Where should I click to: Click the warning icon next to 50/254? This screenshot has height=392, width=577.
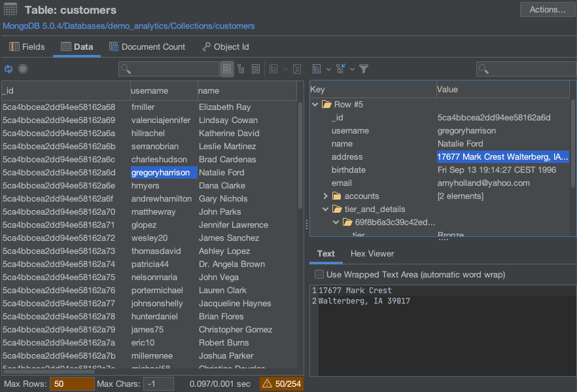coord(268,384)
